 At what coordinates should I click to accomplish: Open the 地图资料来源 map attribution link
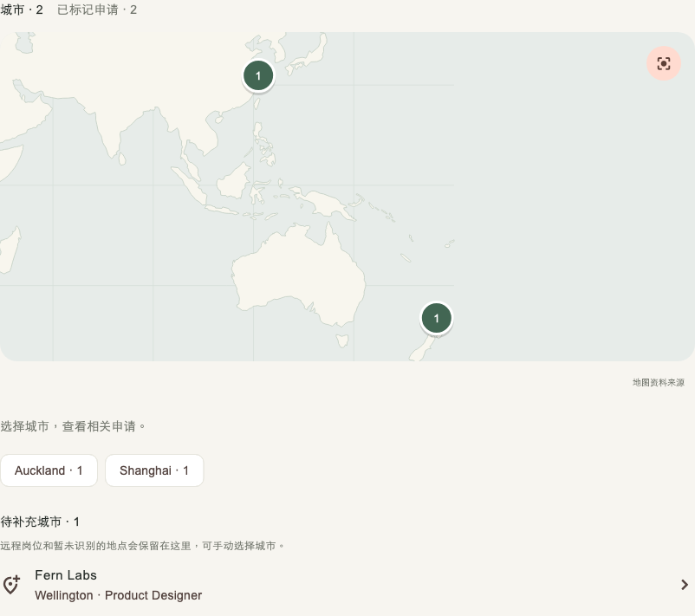(659, 382)
